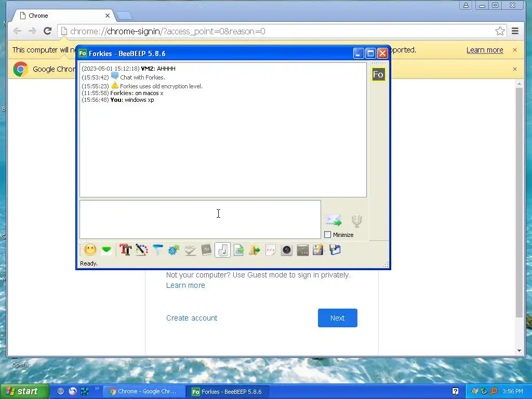
Task: Click 'Learn more' link in yellow infobar
Action: pyautogui.click(x=485, y=50)
